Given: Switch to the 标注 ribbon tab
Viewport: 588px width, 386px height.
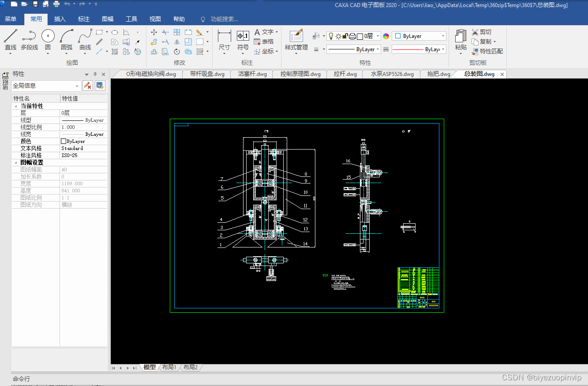Looking at the screenshot, I should 84,19.
